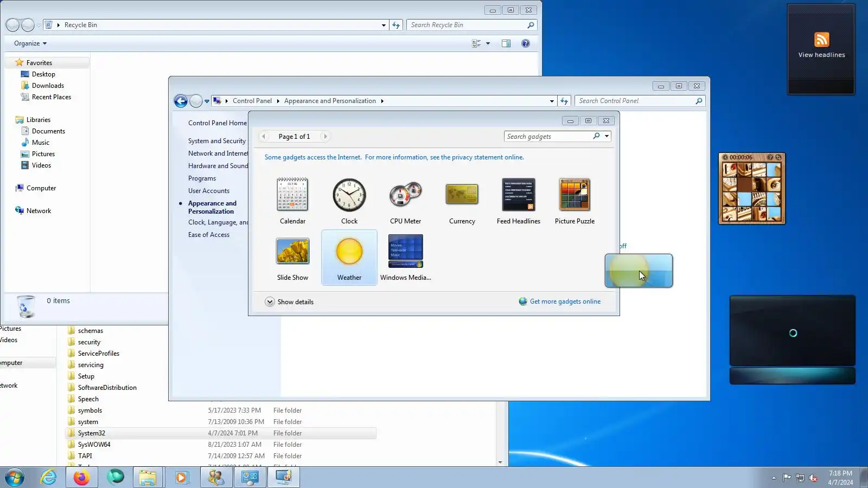Expand the arrow after Appearance and Personalization breadcrumb
This screenshot has width=868, height=488.
coord(382,101)
